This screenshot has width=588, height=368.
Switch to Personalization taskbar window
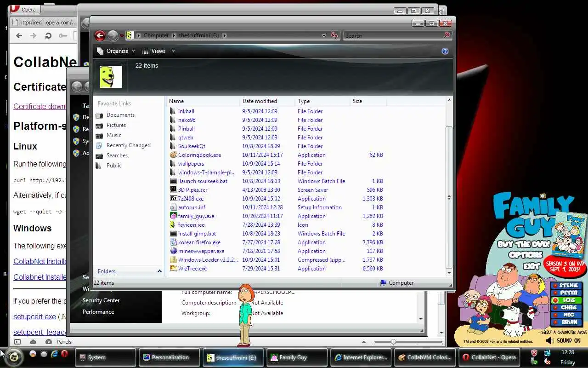click(170, 357)
